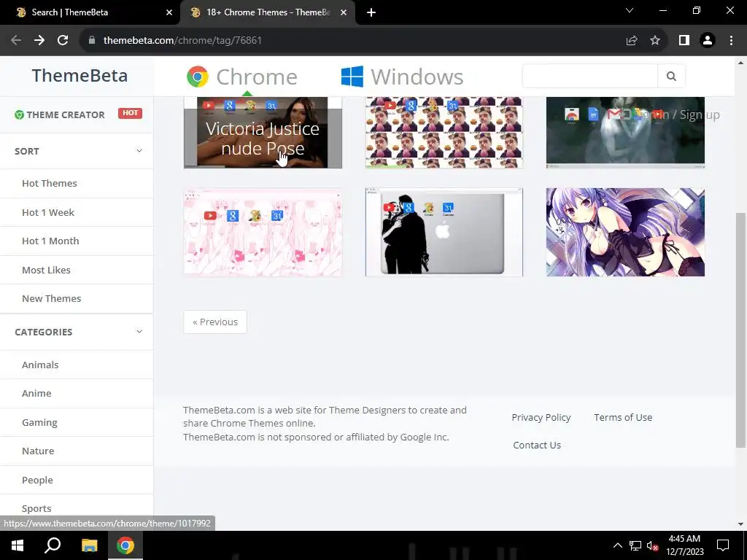Collapse the SORT section chevron
747x560 pixels.
click(139, 151)
